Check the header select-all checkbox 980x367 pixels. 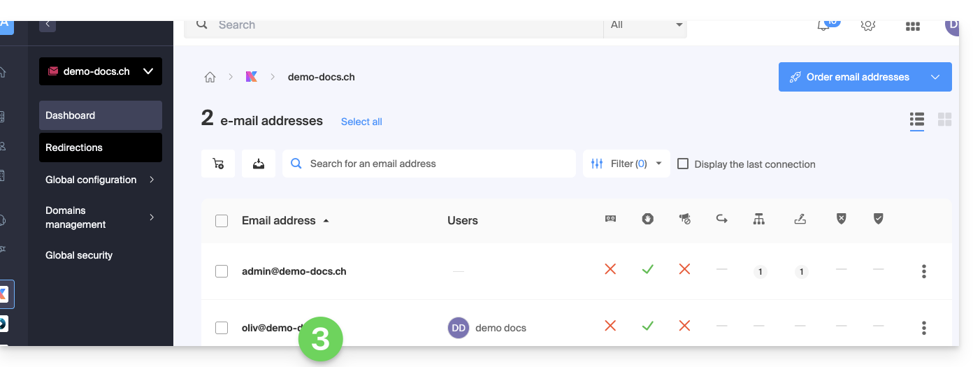(222, 221)
